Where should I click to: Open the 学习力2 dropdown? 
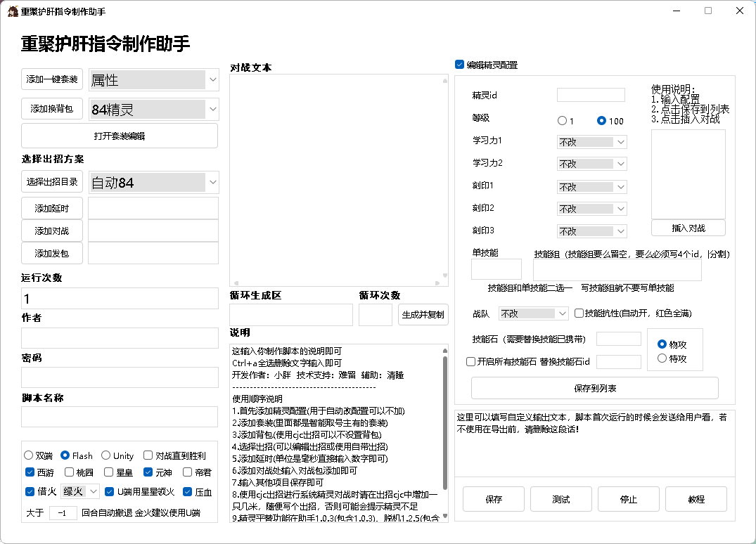[x=592, y=164]
